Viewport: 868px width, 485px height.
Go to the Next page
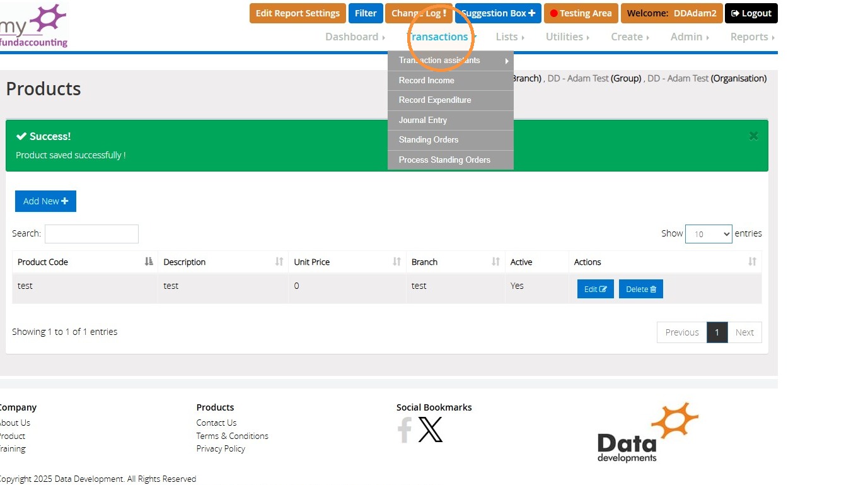pyautogui.click(x=744, y=332)
